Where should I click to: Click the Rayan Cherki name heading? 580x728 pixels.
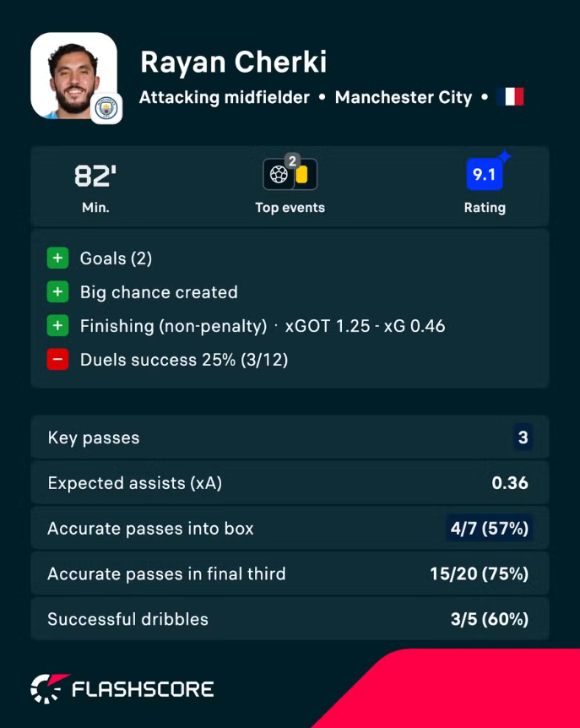click(233, 62)
